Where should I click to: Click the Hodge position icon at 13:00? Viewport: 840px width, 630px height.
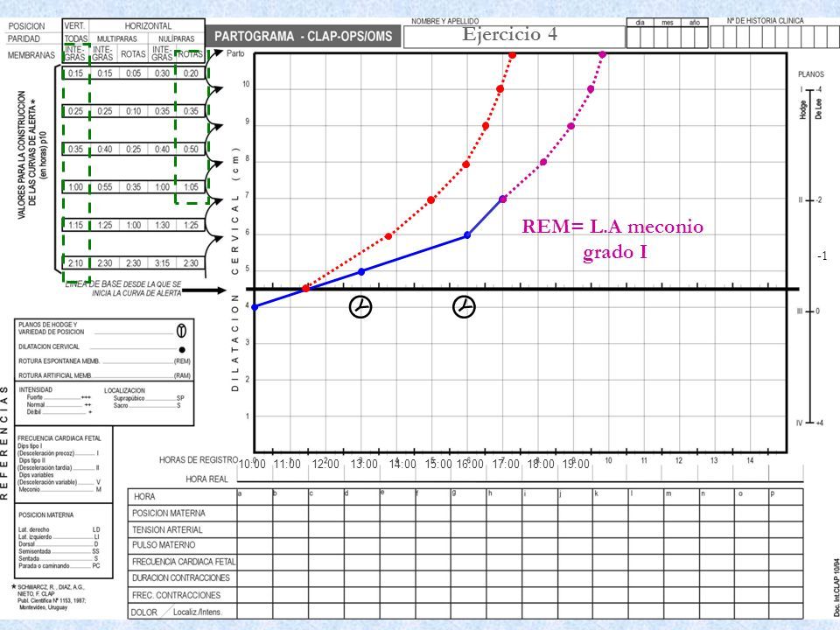point(360,307)
